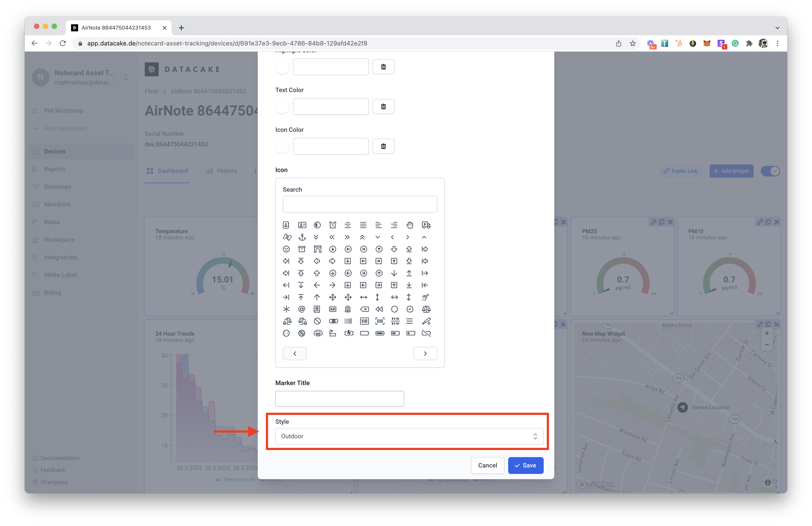Open Integrations in the sidebar
812x526 pixels.
coord(81,257)
